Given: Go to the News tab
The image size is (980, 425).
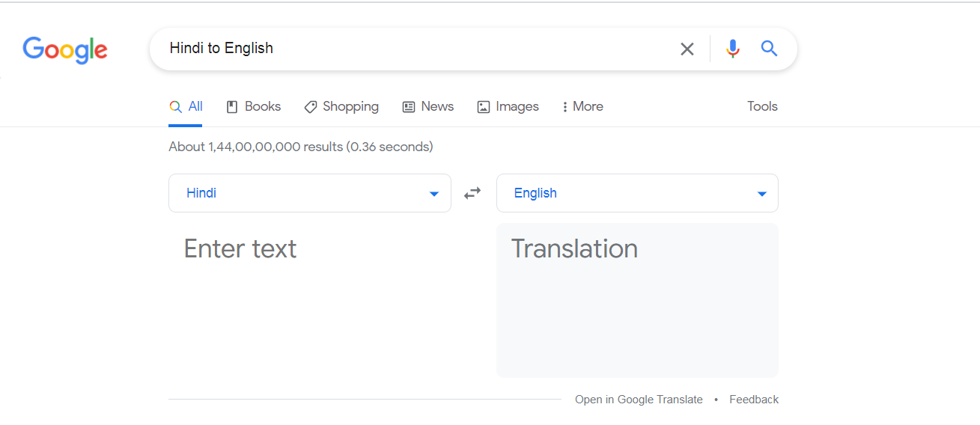Looking at the screenshot, I should pyautogui.click(x=428, y=107).
